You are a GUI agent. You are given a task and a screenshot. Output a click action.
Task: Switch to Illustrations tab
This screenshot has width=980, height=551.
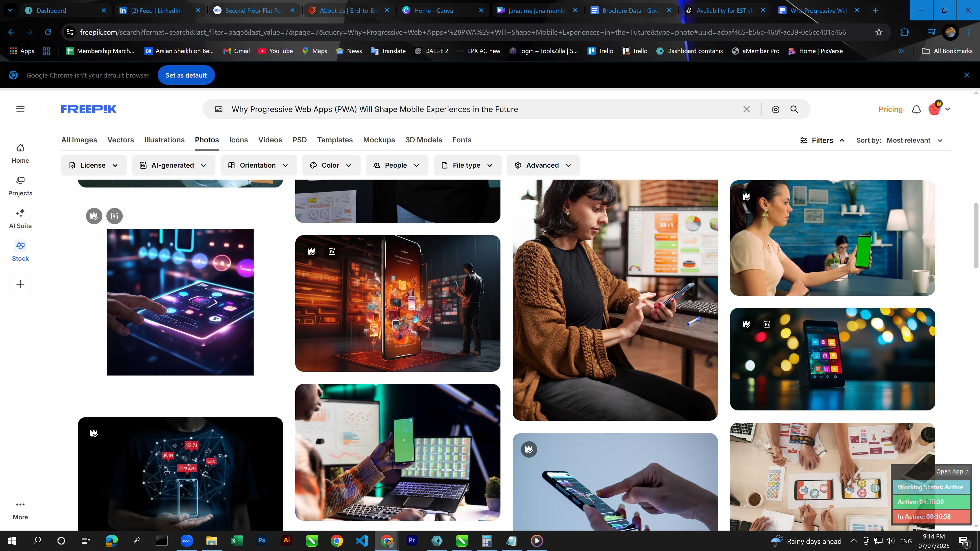tap(164, 140)
